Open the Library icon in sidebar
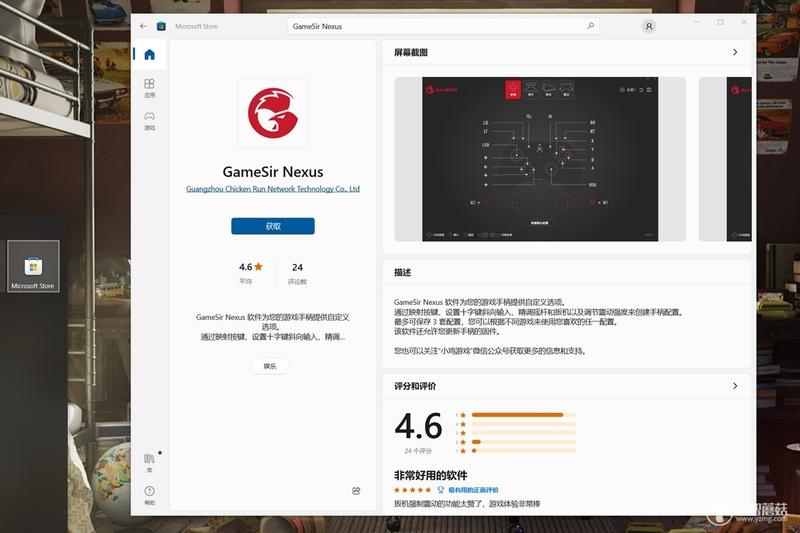This screenshot has width=800, height=533. [x=149, y=462]
